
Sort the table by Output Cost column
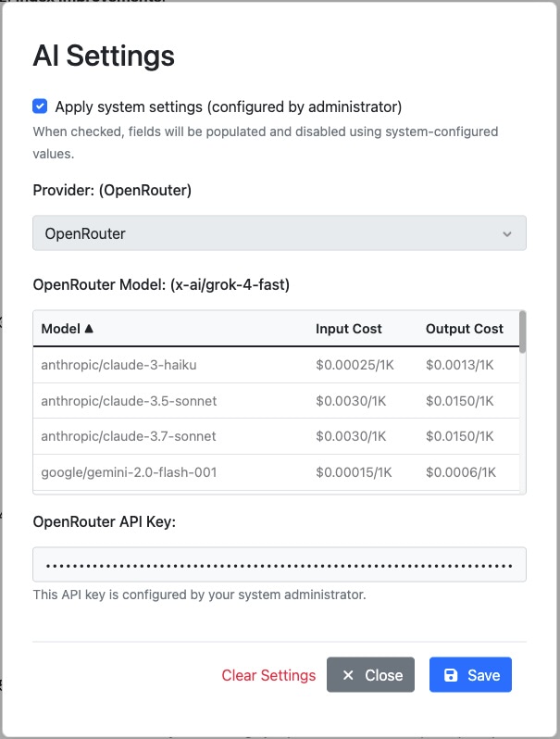[464, 329]
